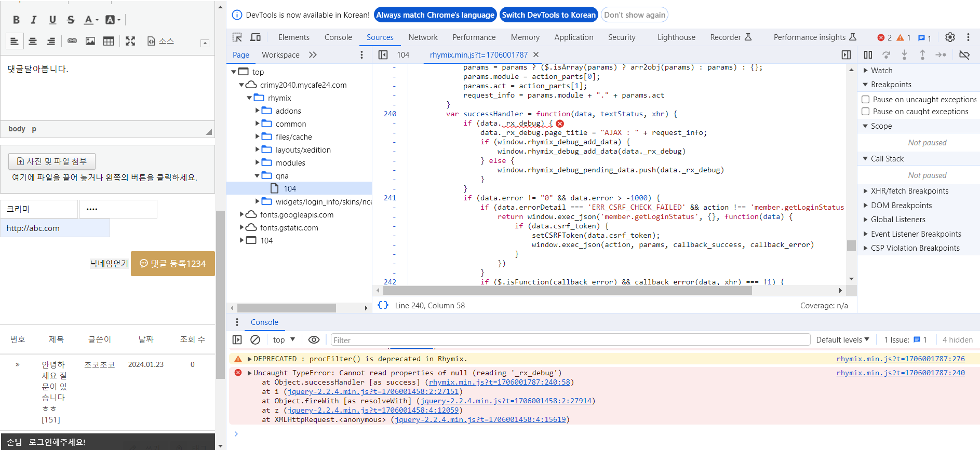Viewport: 980px width, 450px height.
Task: Expand the addons folder
Action: pos(258,111)
